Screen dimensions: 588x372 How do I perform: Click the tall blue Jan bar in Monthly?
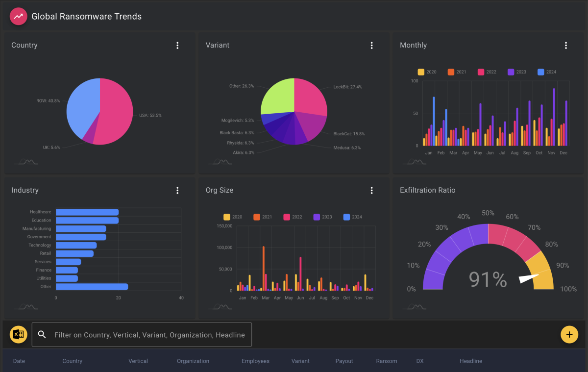point(434,122)
